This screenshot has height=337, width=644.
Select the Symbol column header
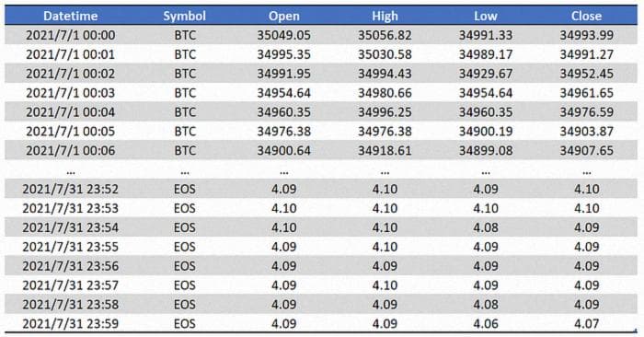tap(184, 16)
